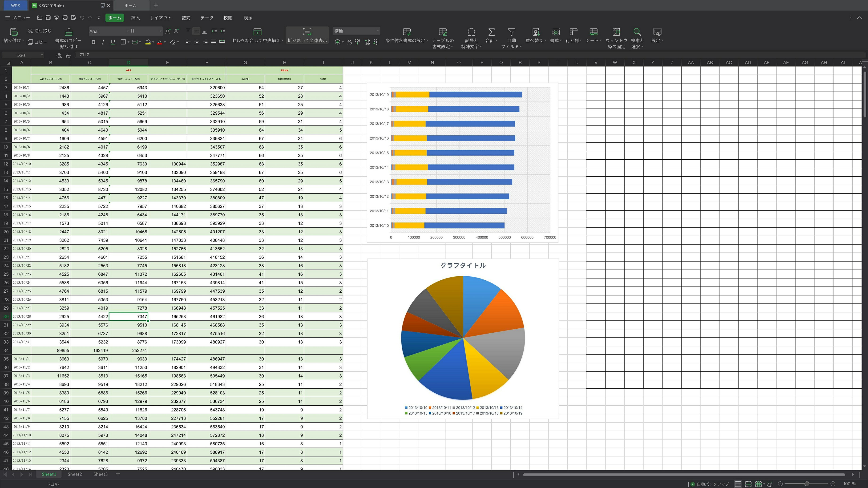Click the justify alignment icon

[213, 42]
